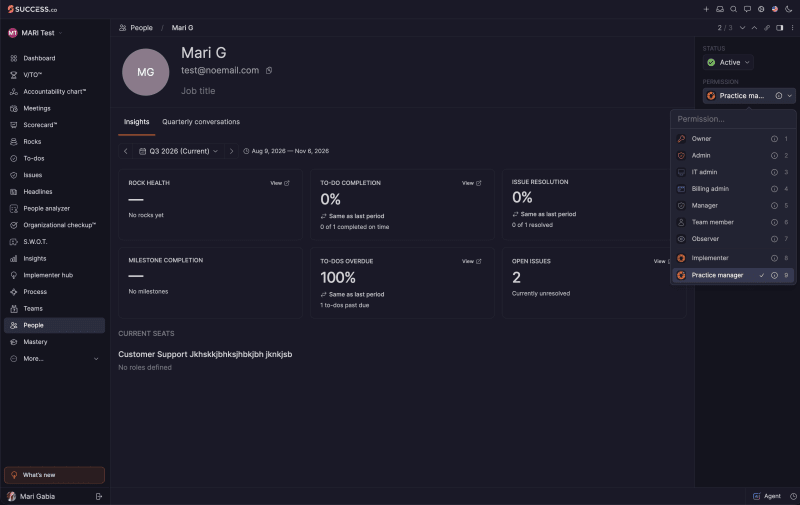
Task: Click the Job title placeholder field
Action: click(198, 91)
